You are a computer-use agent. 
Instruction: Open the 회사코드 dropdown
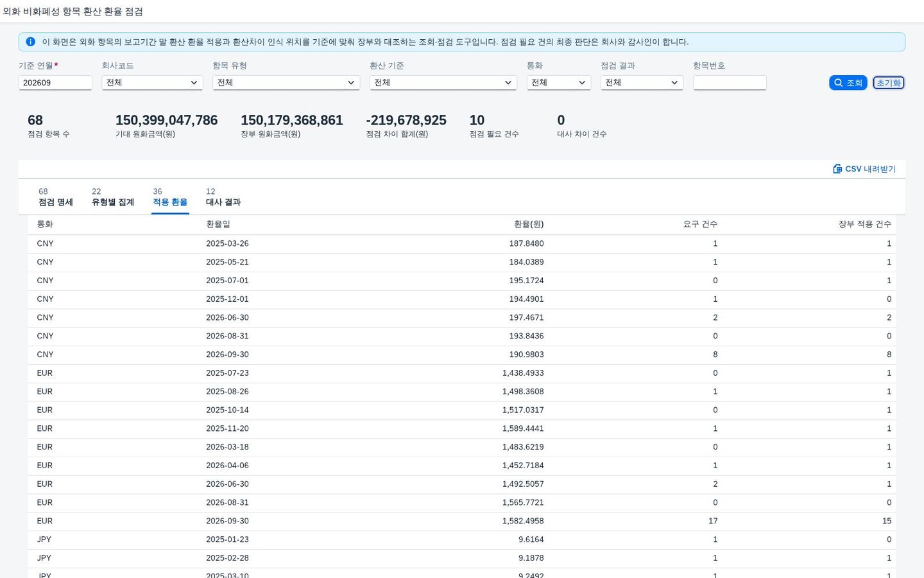[x=152, y=83]
